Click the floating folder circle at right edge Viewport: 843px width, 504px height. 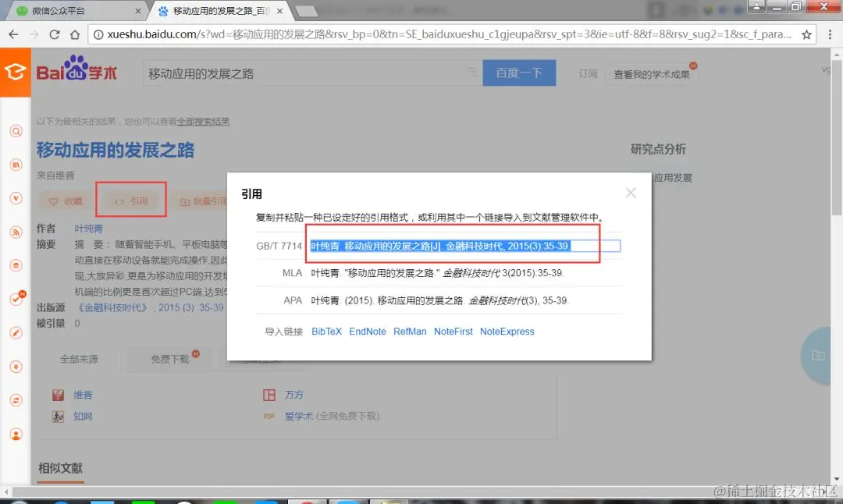[x=818, y=355]
